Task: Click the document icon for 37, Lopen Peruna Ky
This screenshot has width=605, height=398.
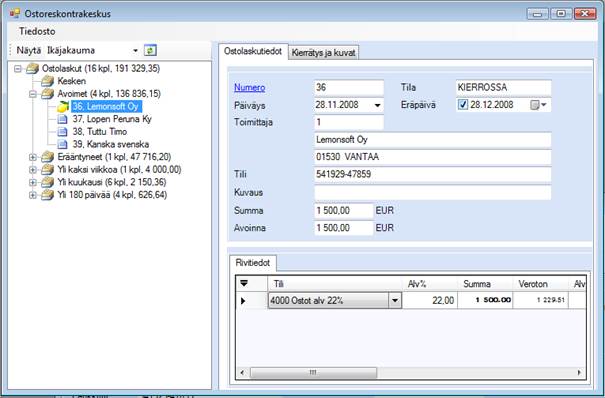Action: pos(62,119)
